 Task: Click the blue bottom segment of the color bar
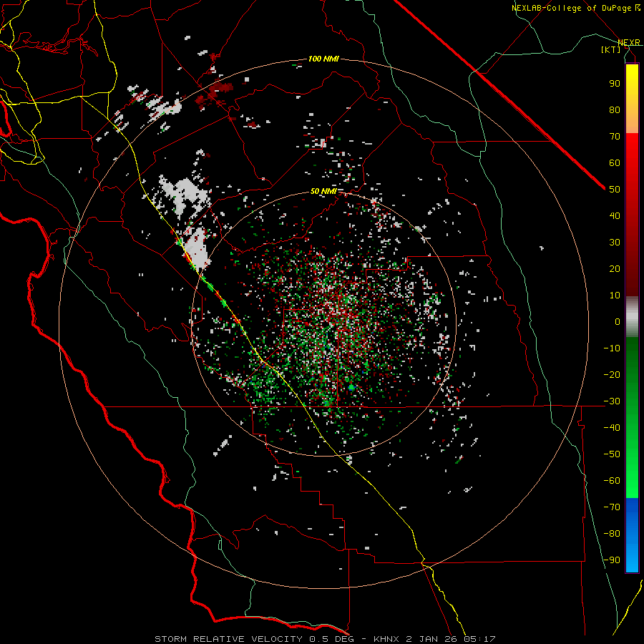632,535
